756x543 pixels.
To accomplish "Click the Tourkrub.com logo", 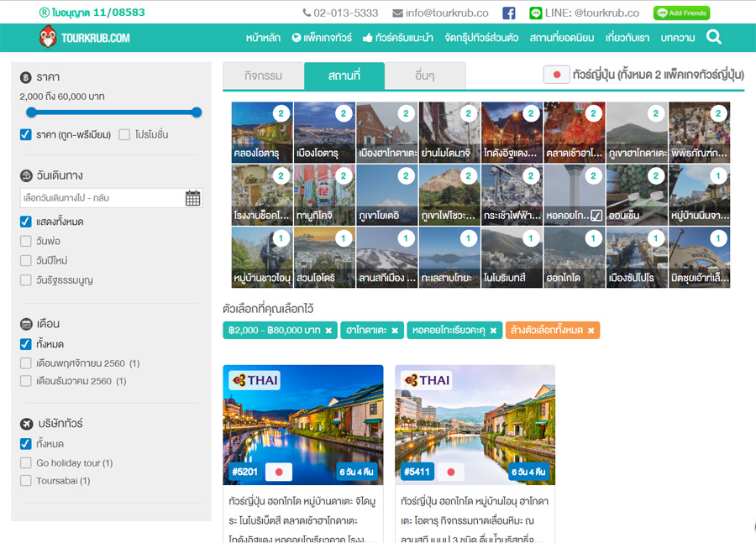I will tap(85, 37).
